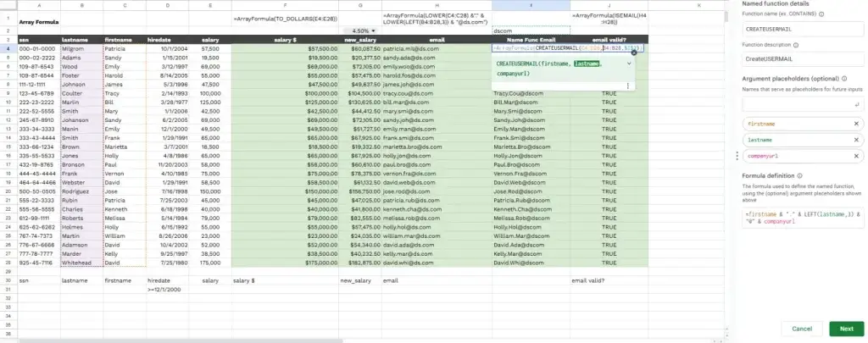Click the criteria cell >=12/1/2000
This screenshot has height=343, width=868.
click(167, 290)
